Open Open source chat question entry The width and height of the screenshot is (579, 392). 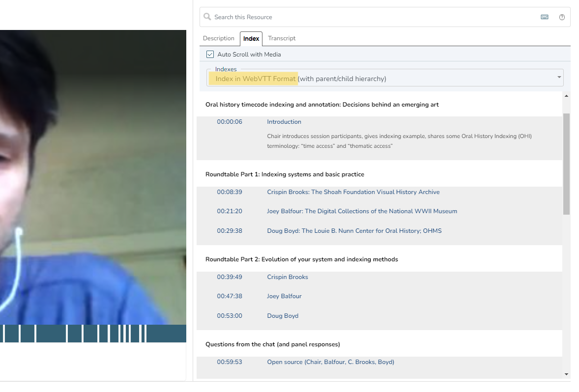click(330, 362)
